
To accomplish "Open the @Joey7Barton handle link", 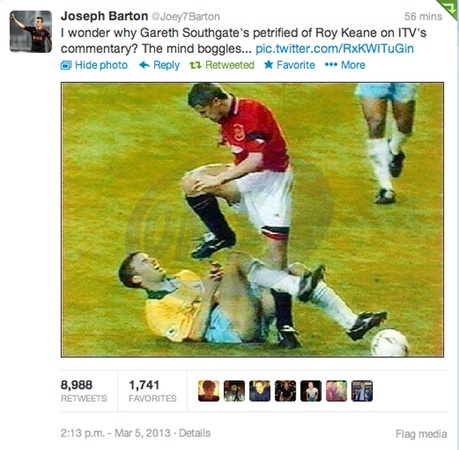I will click(186, 16).
